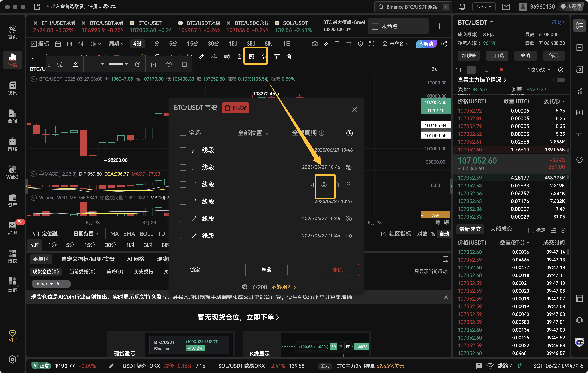
Task: Click the share icon beside AI解读
Action: (444, 44)
